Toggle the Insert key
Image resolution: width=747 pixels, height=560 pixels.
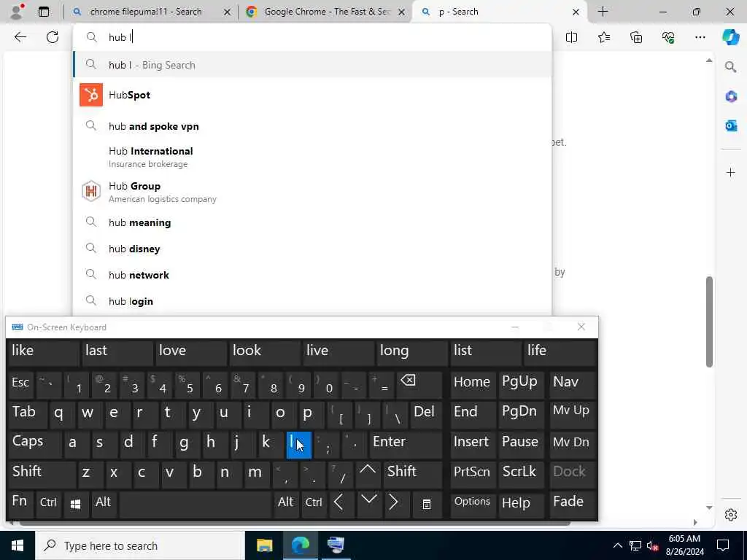click(472, 444)
